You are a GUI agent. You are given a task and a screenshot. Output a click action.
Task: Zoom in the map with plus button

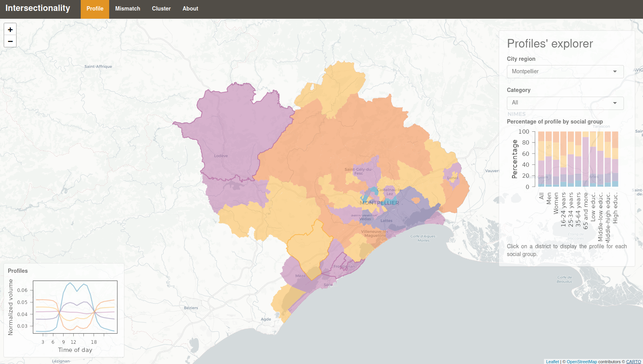tap(10, 29)
